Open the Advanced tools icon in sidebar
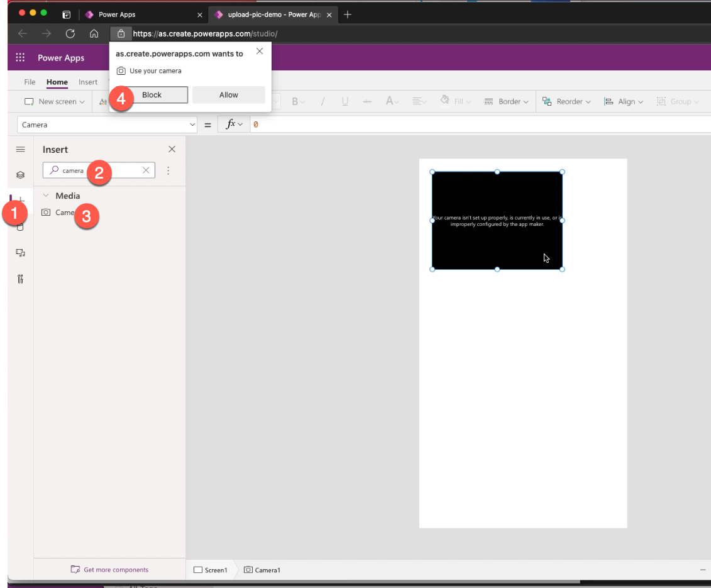This screenshot has height=588, width=711. coord(20,279)
